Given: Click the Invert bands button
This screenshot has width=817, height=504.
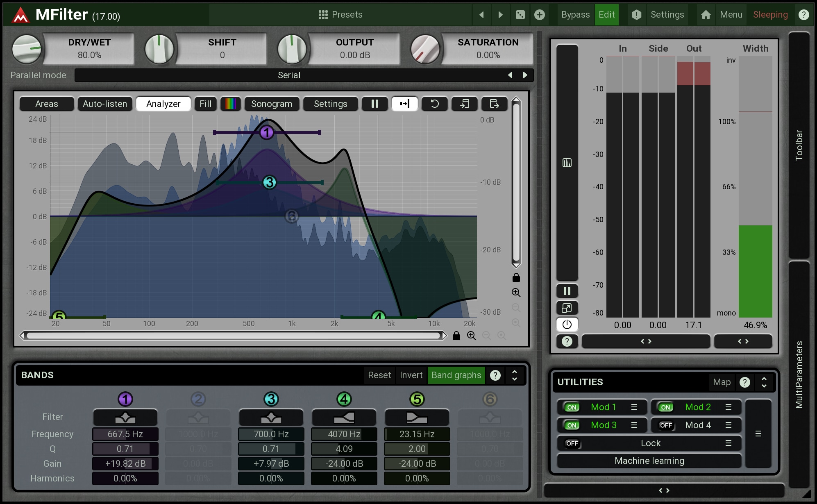Looking at the screenshot, I should click(x=411, y=375).
